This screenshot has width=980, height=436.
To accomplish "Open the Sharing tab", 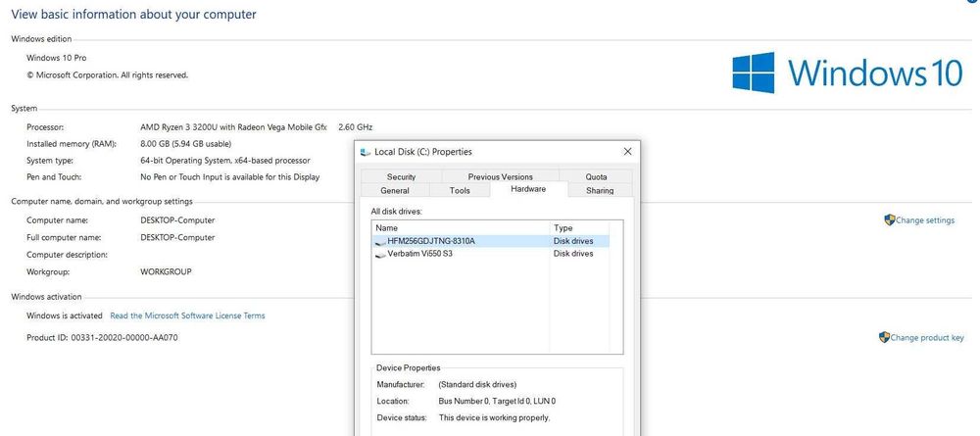I will tap(600, 190).
